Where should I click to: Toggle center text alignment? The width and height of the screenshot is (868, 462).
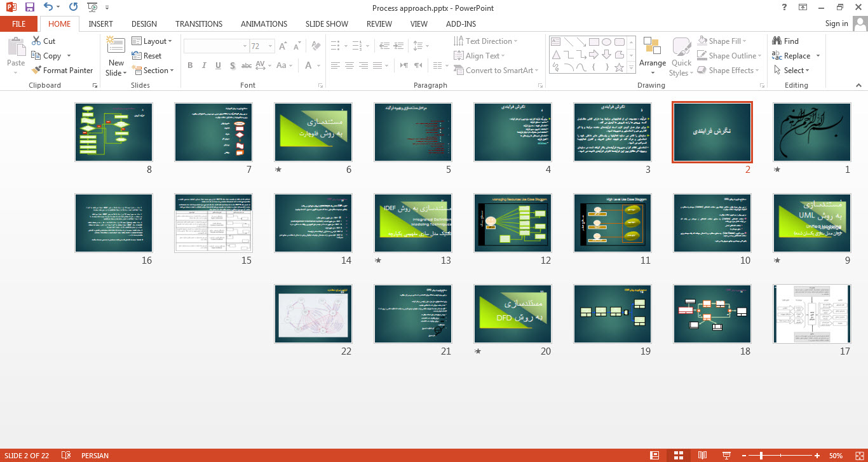pyautogui.click(x=349, y=65)
